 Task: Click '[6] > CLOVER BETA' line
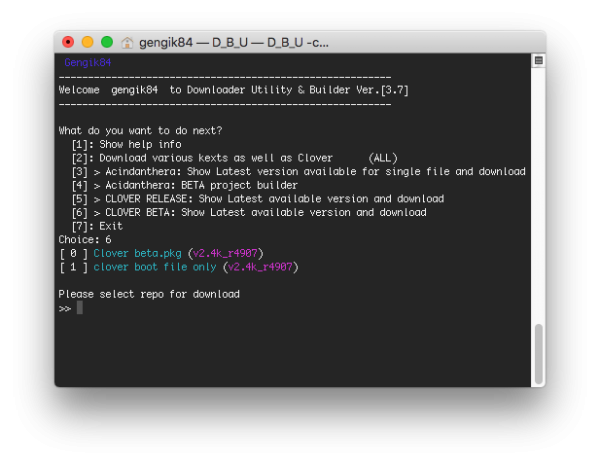(x=249, y=212)
